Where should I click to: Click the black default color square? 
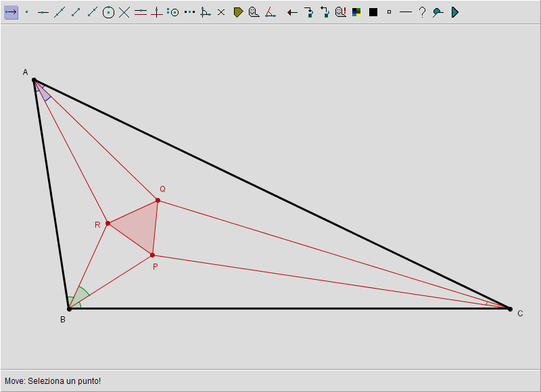(373, 12)
